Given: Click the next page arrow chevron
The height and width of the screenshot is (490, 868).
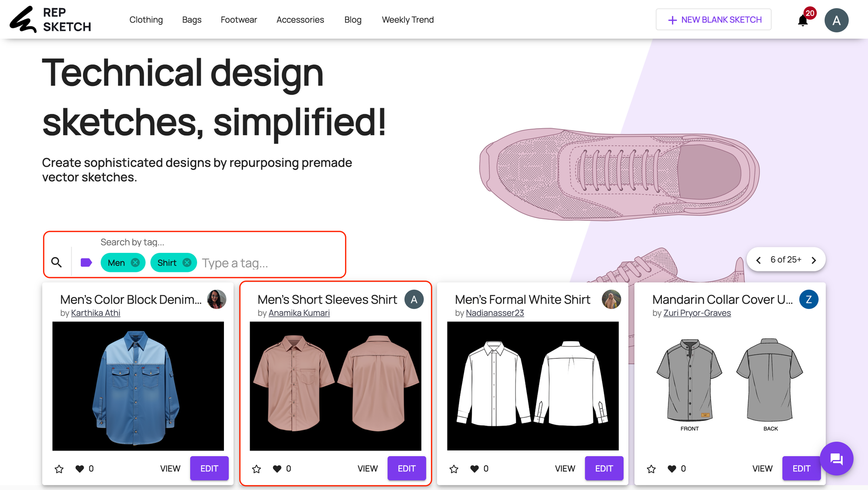Looking at the screenshot, I should tap(814, 259).
